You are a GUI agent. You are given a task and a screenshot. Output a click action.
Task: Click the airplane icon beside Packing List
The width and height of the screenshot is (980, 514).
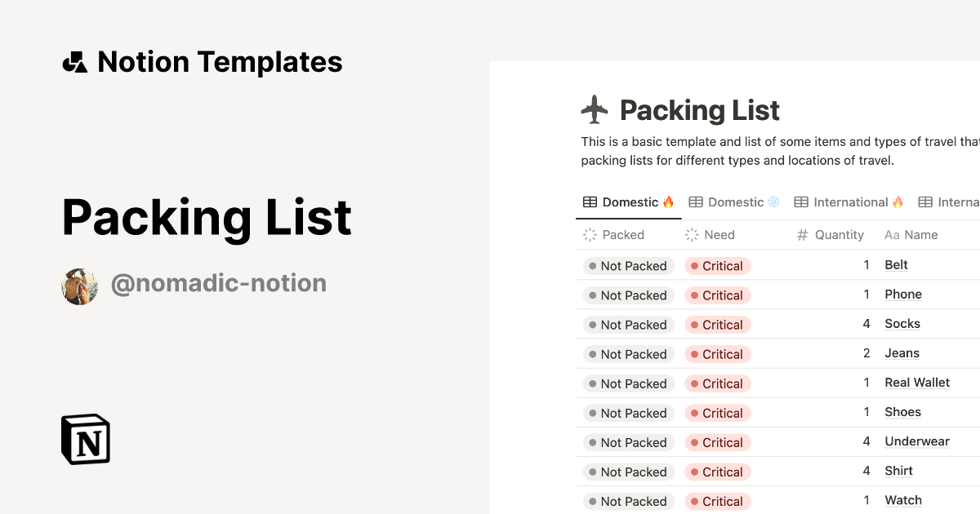click(x=595, y=109)
